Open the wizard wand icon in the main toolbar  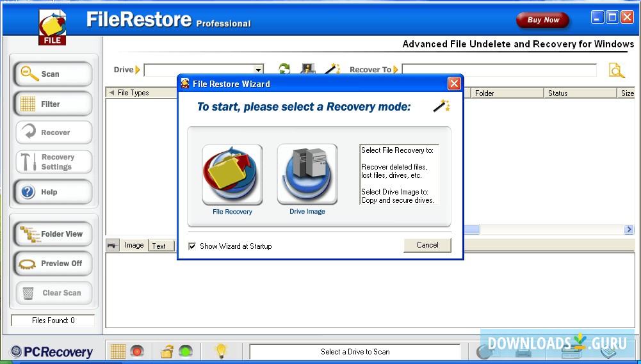pos(332,68)
